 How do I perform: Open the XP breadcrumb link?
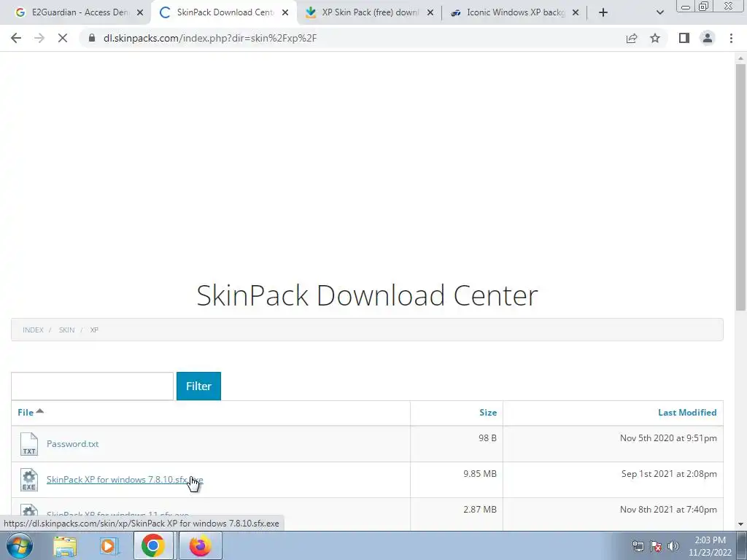coord(94,330)
